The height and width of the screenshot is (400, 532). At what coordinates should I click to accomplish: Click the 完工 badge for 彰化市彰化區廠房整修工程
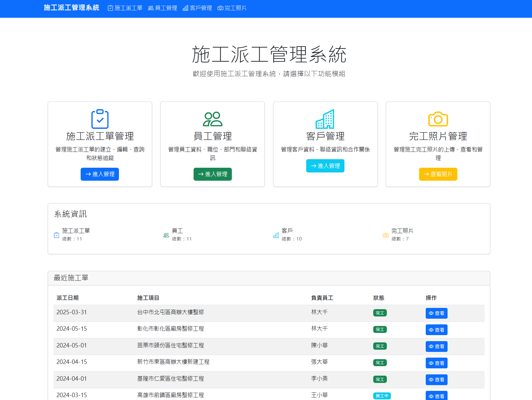[380, 329]
